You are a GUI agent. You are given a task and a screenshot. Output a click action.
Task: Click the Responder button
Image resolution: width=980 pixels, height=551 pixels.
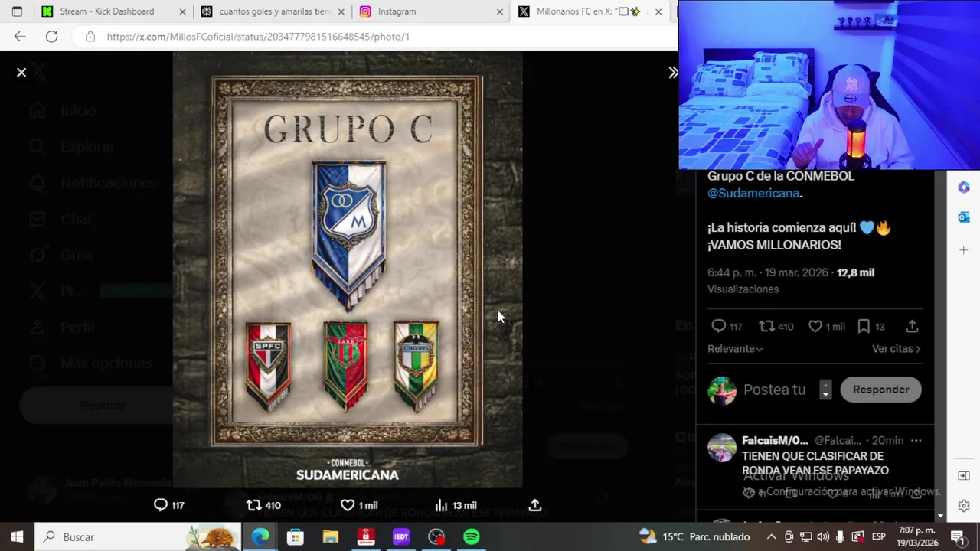pyautogui.click(x=880, y=390)
